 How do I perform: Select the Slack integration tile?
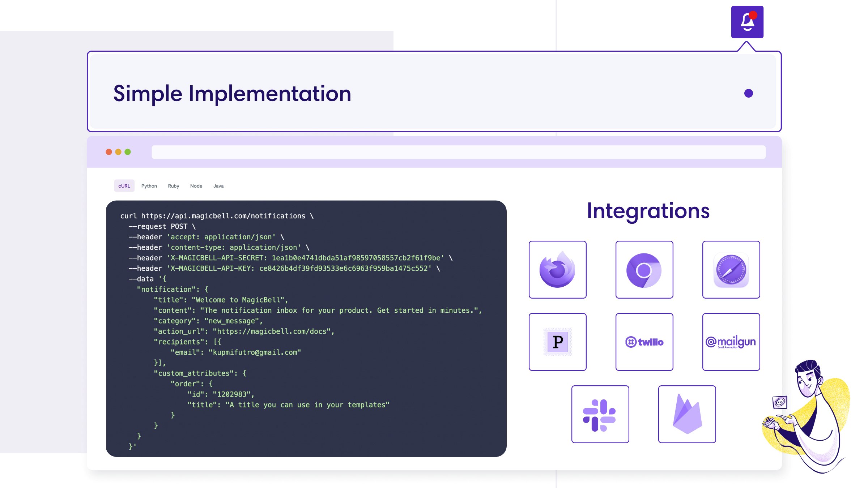coord(600,414)
